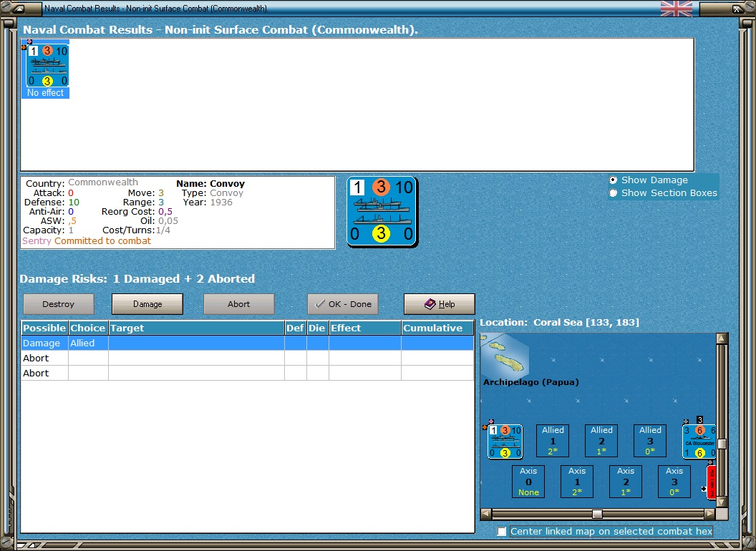Close the Naval Combat Results window
This screenshot has width=756, height=551.
pyautogui.click(x=737, y=8)
